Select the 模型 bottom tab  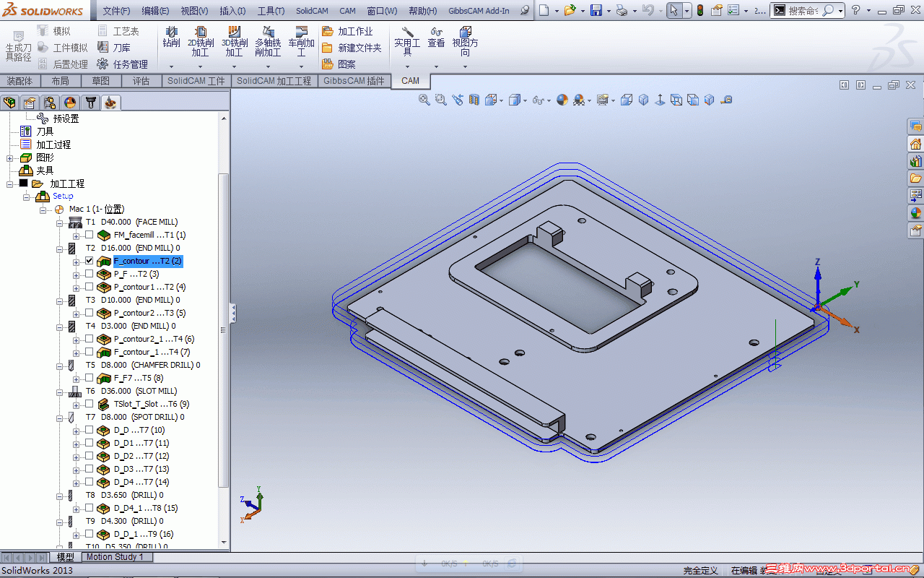(x=65, y=557)
